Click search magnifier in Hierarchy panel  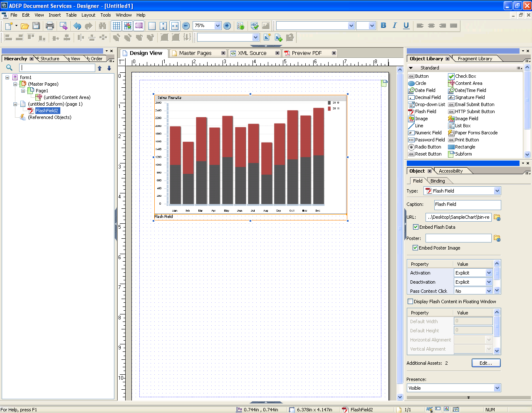coord(9,68)
